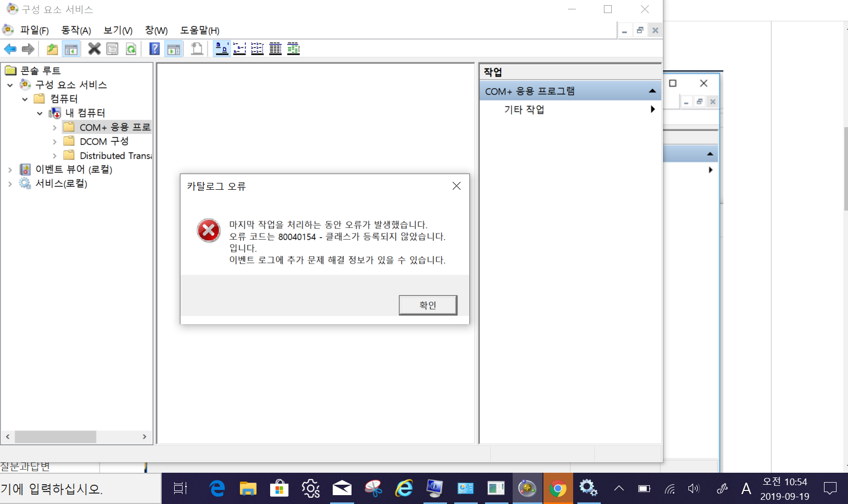Screen dimensions: 848x504
Task: Collapse COM+ 응용 프로그램 action section
Action: [x=652, y=91]
